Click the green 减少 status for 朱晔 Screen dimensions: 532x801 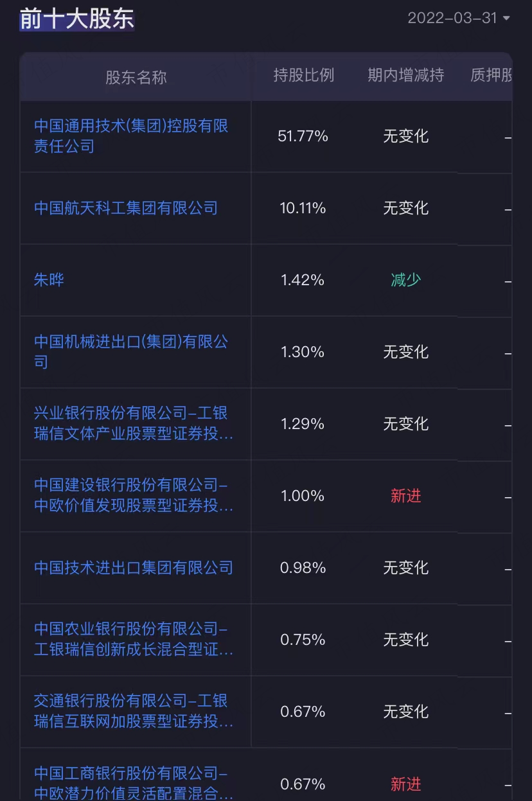(x=405, y=280)
